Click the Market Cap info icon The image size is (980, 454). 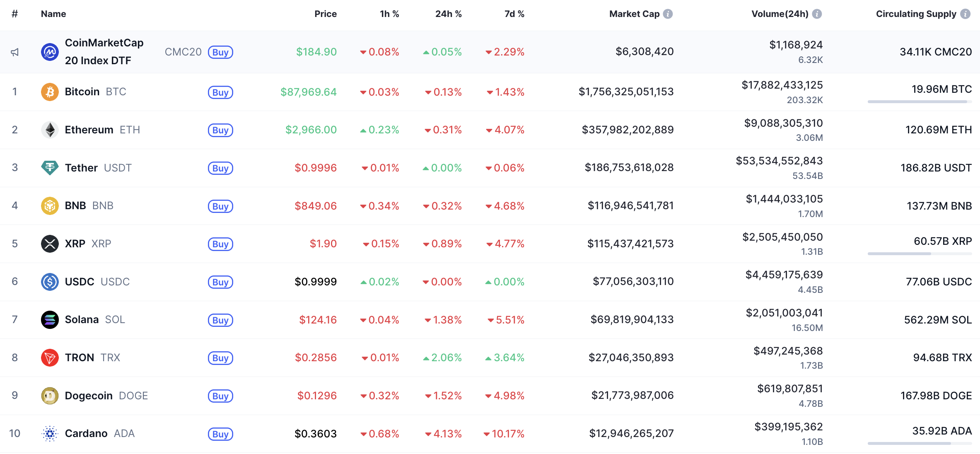[668, 14]
